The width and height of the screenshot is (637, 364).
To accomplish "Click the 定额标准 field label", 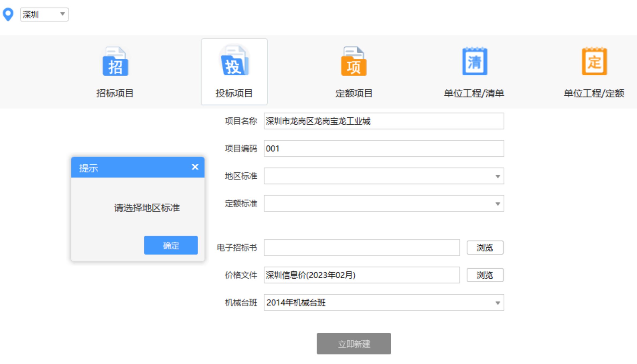I will pos(241,203).
